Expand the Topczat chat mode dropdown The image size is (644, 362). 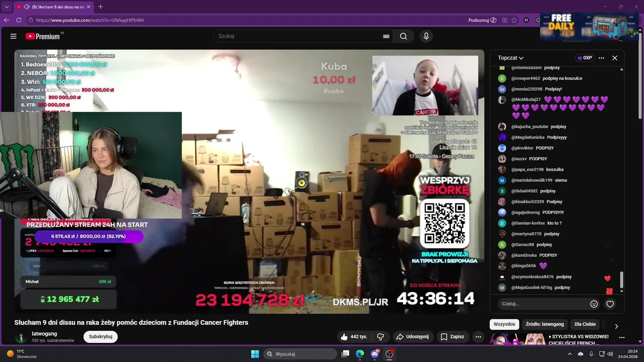coord(511,58)
